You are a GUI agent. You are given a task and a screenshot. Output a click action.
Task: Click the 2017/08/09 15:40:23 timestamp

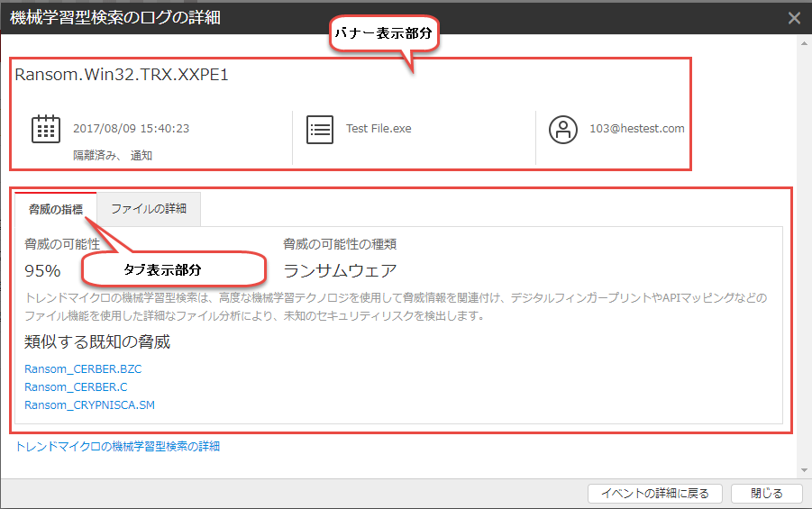(x=132, y=129)
